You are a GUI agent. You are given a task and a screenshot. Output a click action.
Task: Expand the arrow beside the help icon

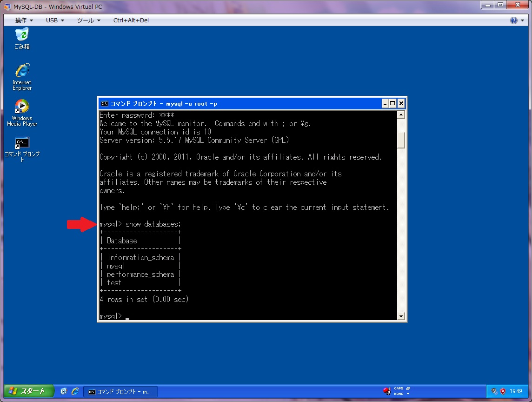click(523, 20)
